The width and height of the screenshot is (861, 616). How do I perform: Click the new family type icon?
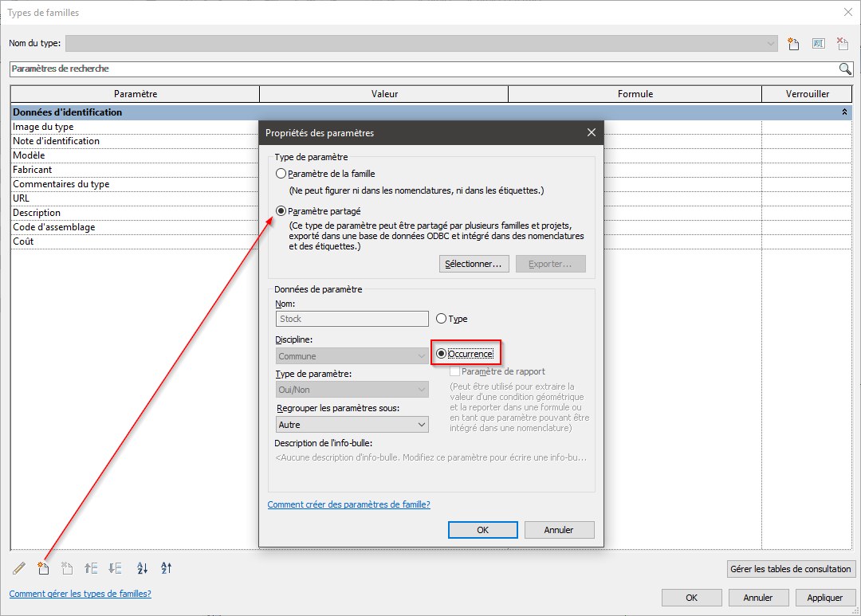[x=792, y=44]
